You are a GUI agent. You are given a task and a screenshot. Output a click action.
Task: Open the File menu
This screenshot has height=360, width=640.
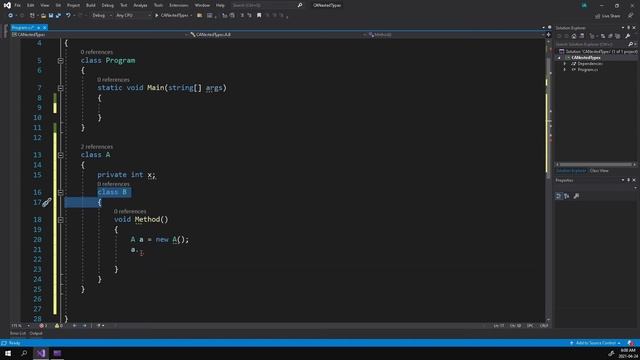click(x=18, y=5)
